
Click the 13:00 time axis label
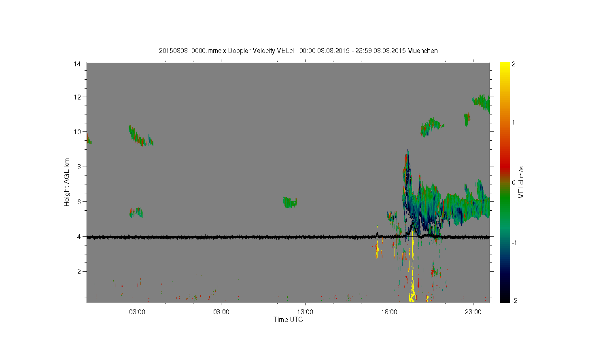[305, 312]
